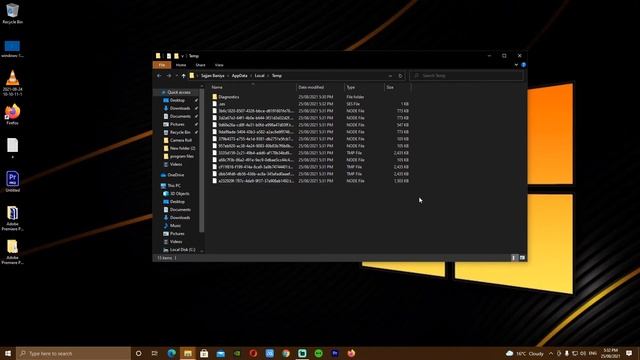Open Spotify from the taskbar
Image resolution: width=640 pixels, height=360 pixels.
318,353
